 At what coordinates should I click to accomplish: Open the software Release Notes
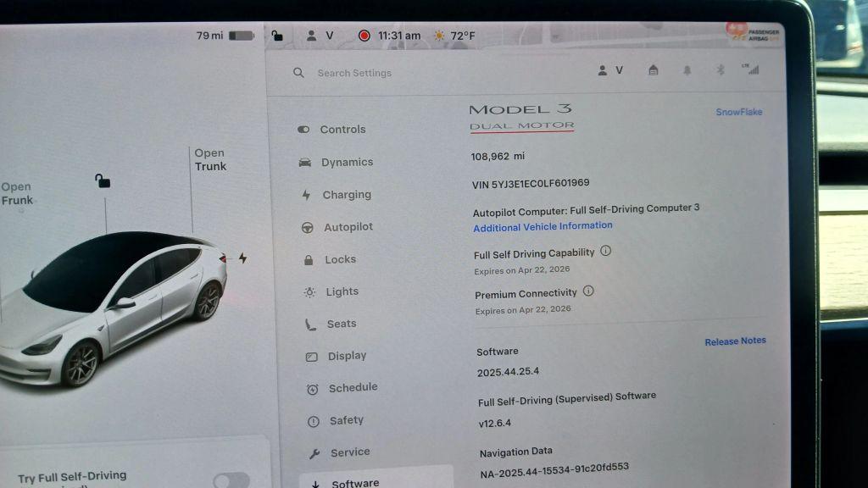point(734,341)
